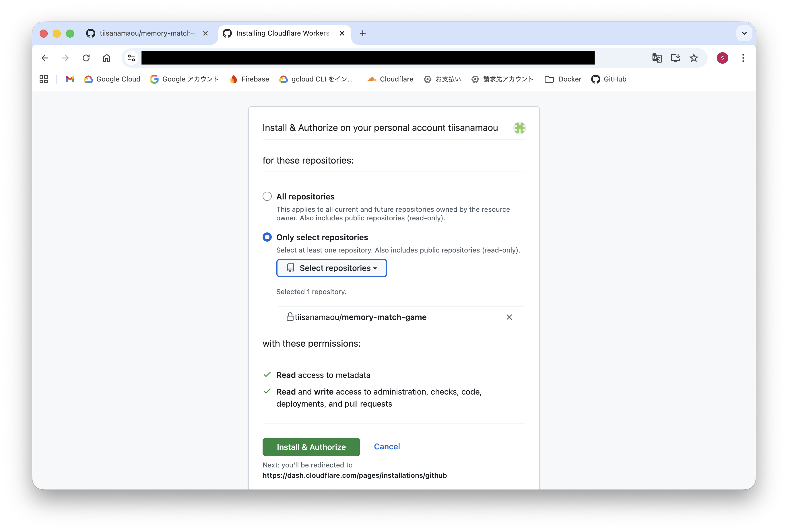The width and height of the screenshot is (788, 532).
Task: Click the site info icon in address bar
Action: click(131, 58)
